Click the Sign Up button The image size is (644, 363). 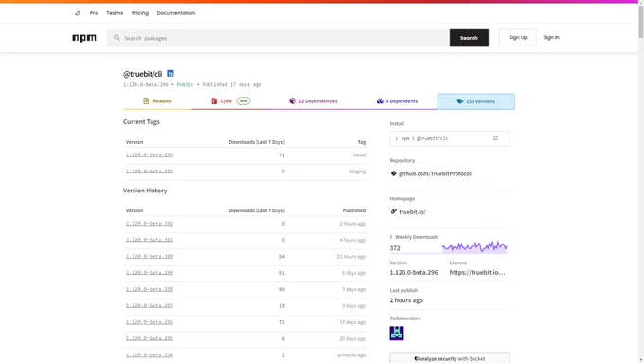coord(517,37)
